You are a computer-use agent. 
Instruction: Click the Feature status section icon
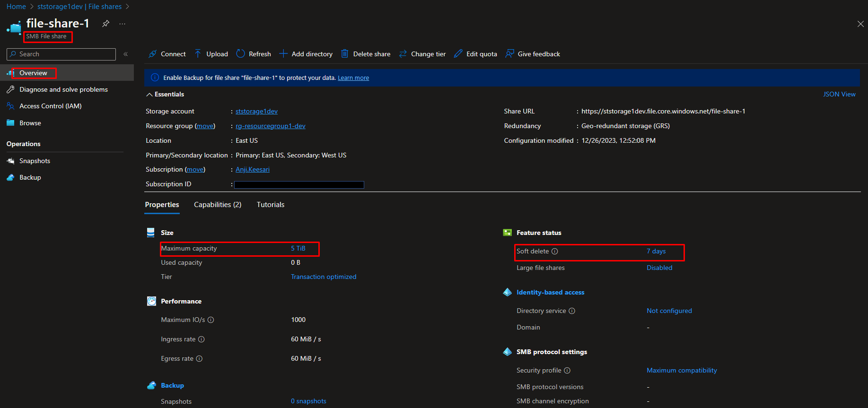click(507, 233)
